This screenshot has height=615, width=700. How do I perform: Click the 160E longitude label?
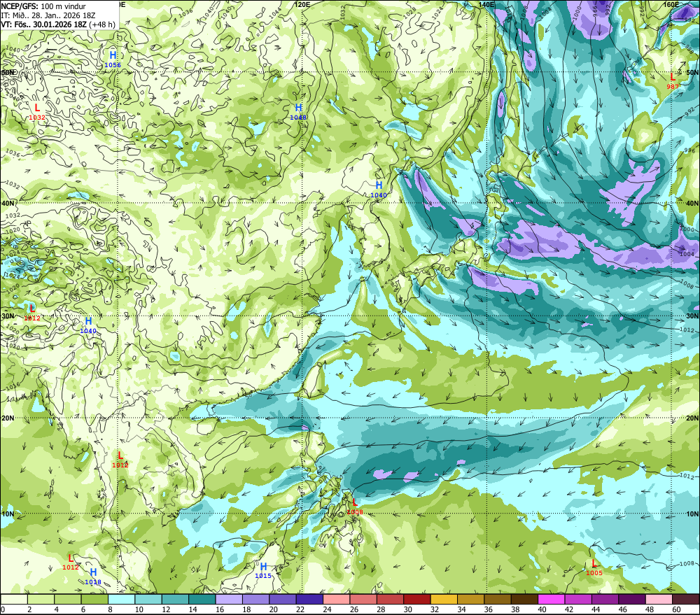pyautogui.click(x=671, y=4)
